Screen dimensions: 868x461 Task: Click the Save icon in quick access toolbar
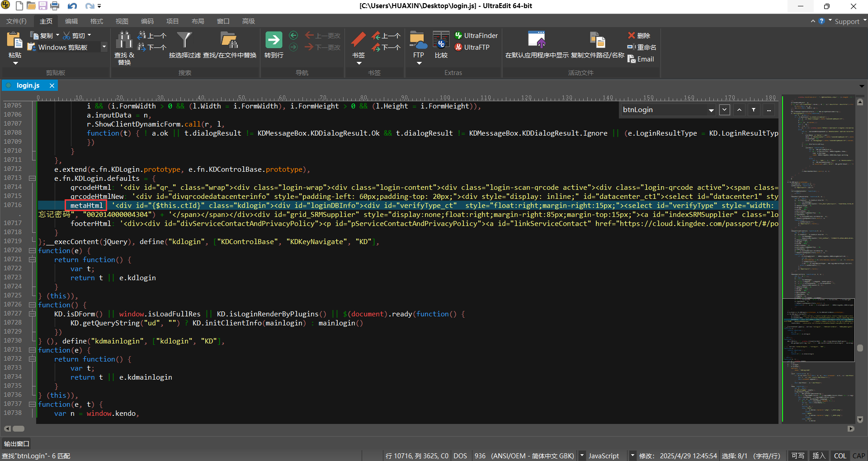(x=43, y=6)
